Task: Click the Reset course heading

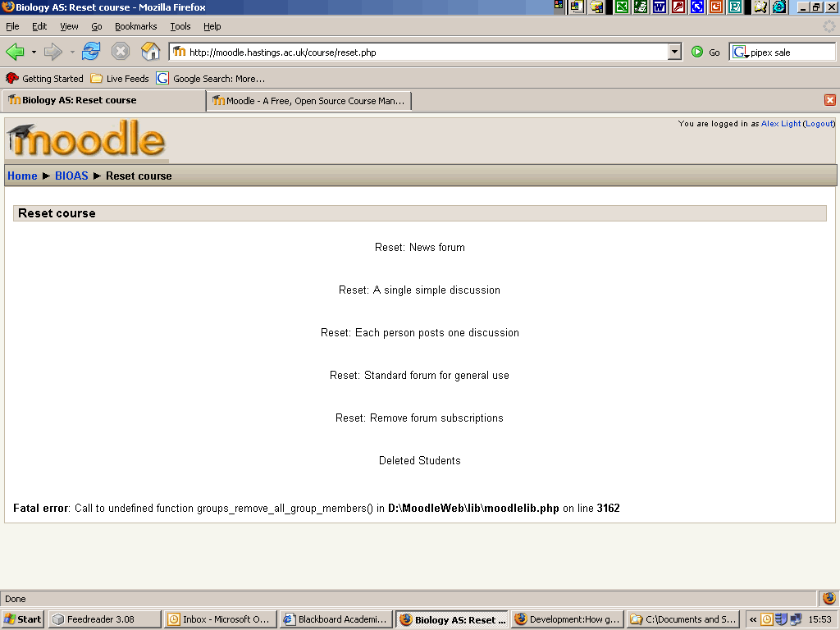Action: pos(57,213)
